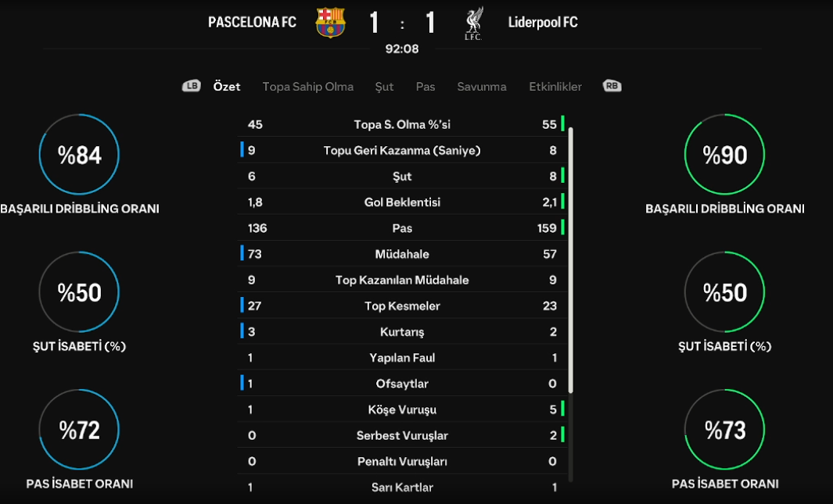Select the Topa S. Olma %'si row
Image resolution: width=833 pixels, height=504 pixels.
(402, 124)
